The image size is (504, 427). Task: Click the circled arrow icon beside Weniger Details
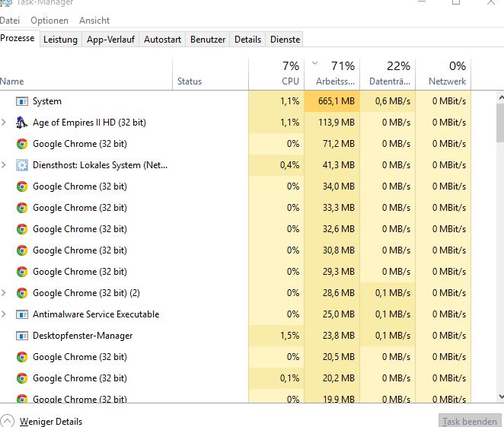[7, 421]
